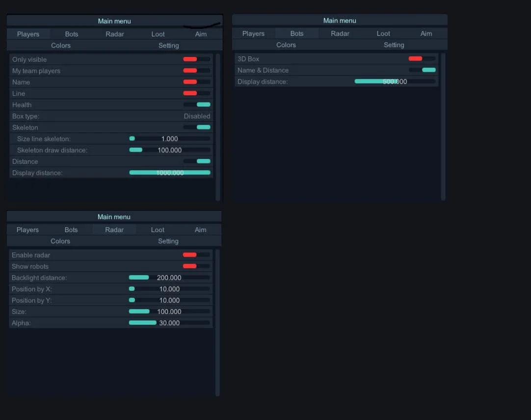Enable the 3D Box toggle
The height and width of the screenshot is (420, 531).
(x=422, y=59)
